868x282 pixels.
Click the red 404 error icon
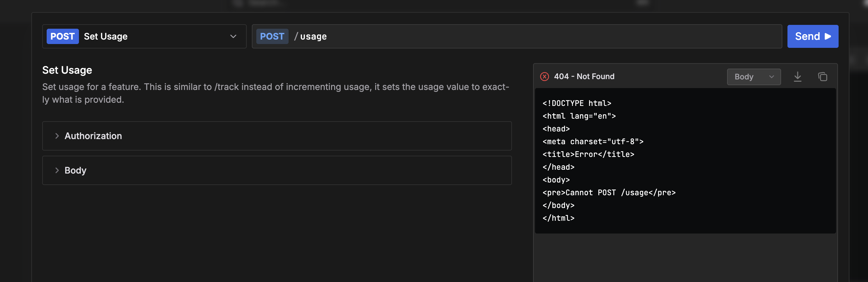[544, 77]
